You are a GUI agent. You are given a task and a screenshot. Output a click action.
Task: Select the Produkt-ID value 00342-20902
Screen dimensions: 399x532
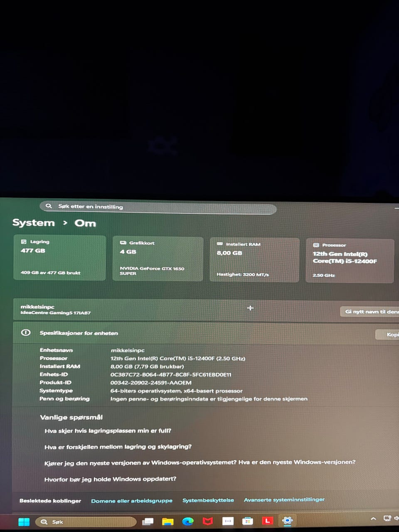tap(151, 382)
